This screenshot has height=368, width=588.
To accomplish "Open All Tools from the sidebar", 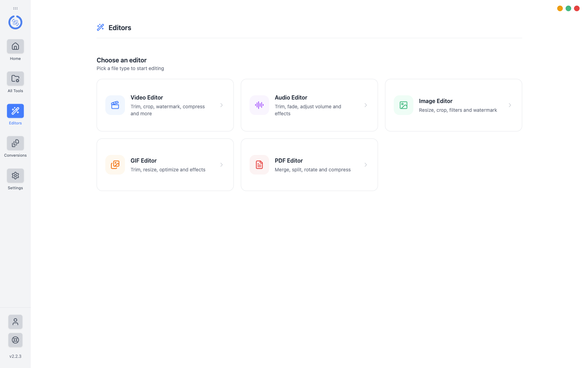I will click(15, 79).
